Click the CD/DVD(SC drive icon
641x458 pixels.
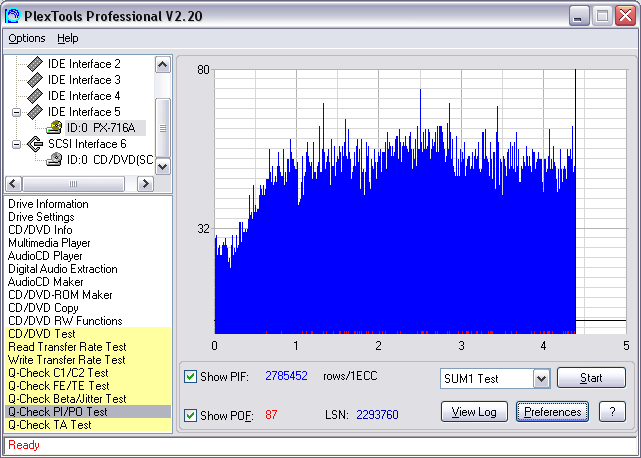(54, 159)
